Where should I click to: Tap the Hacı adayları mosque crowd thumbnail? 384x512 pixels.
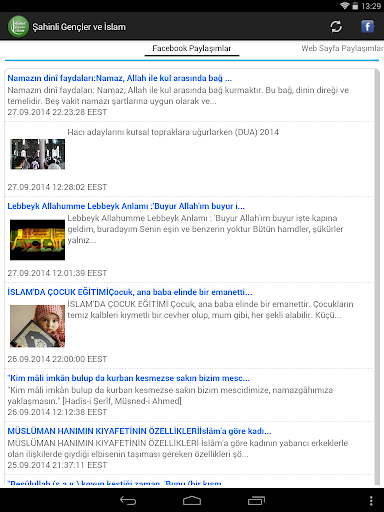pyautogui.click(x=38, y=154)
